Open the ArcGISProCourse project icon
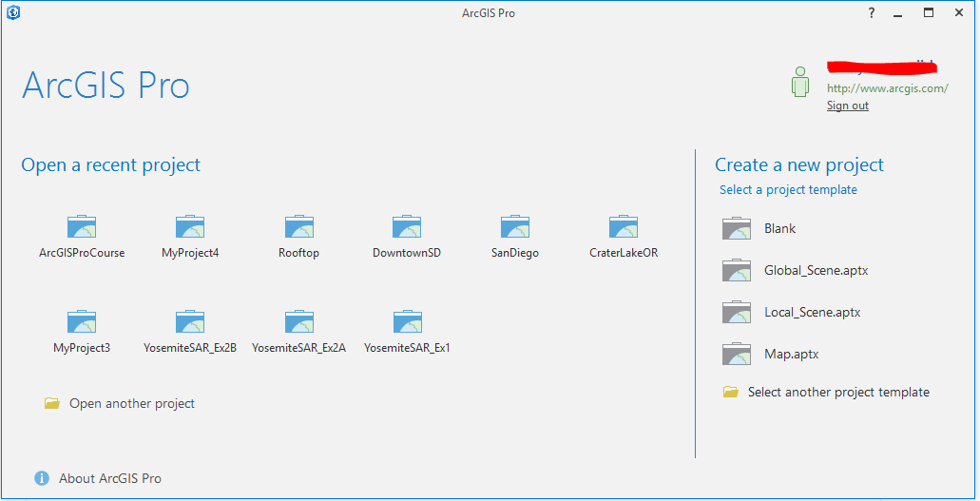 (82, 226)
